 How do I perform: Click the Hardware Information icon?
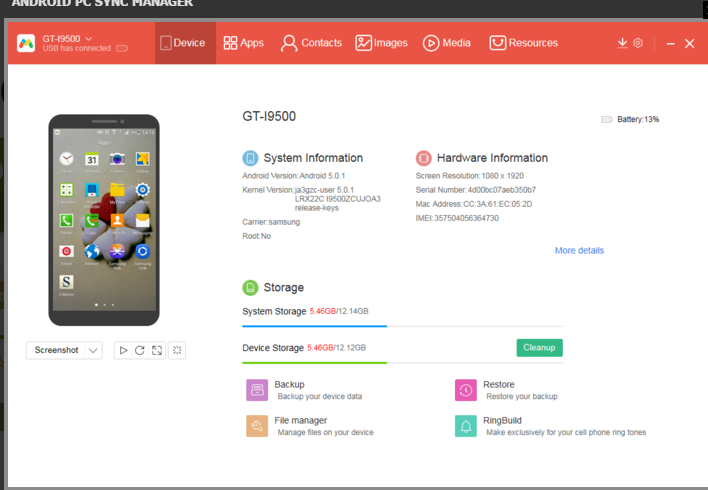[x=424, y=158]
